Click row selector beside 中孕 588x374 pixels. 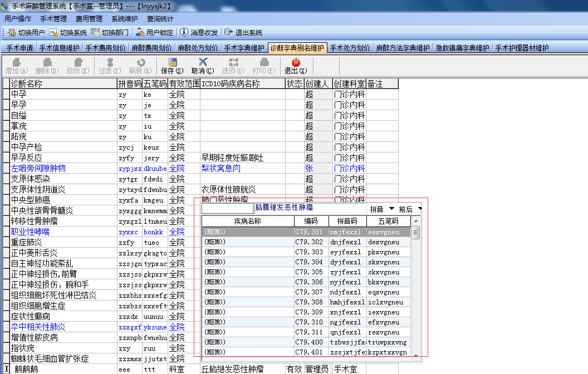(6, 94)
